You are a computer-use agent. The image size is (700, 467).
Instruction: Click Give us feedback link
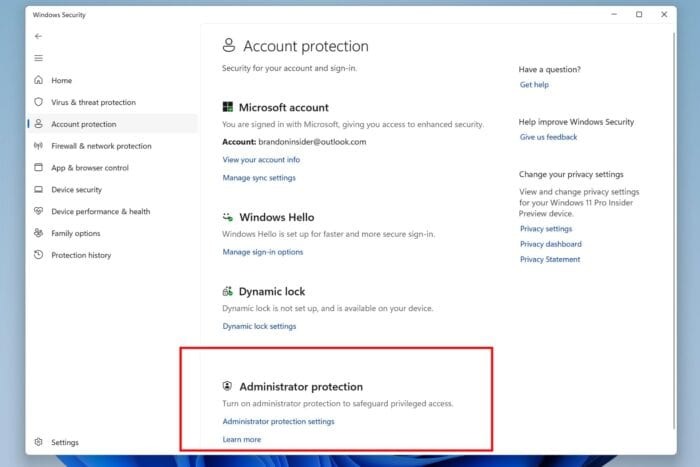click(x=548, y=137)
